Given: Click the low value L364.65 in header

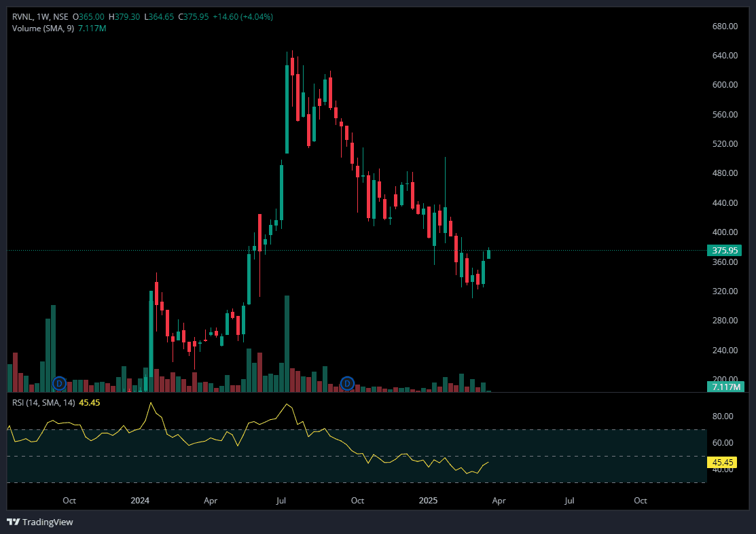Looking at the screenshot, I should 159,17.
